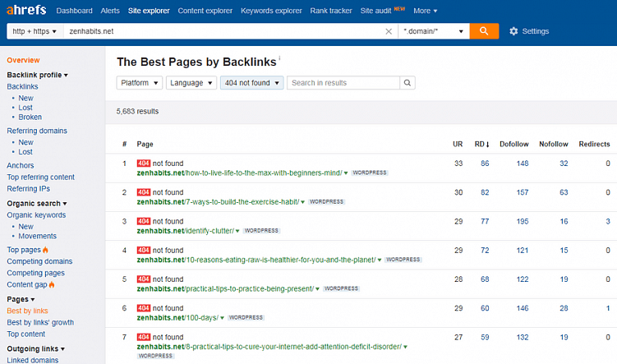Sort the table by RD column
The width and height of the screenshot is (617, 364).
point(481,144)
